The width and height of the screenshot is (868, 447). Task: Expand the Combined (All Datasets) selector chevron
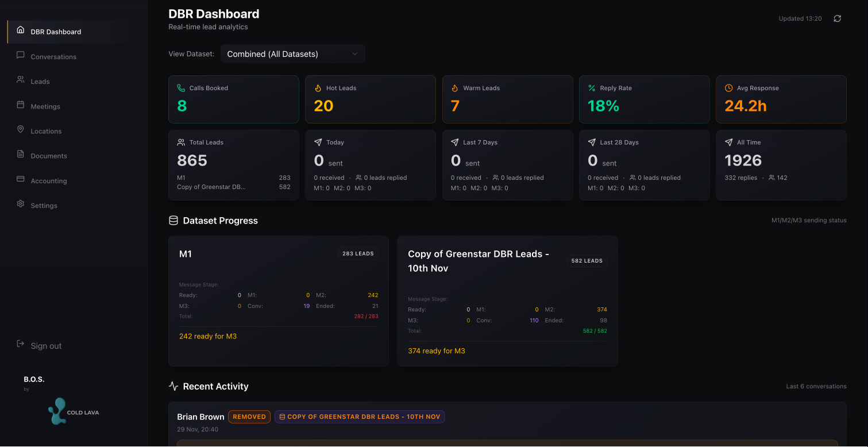click(355, 53)
